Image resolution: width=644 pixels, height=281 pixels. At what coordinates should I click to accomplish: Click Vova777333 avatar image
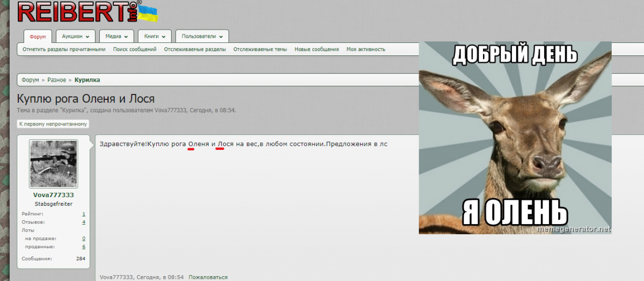click(x=53, y=164)
